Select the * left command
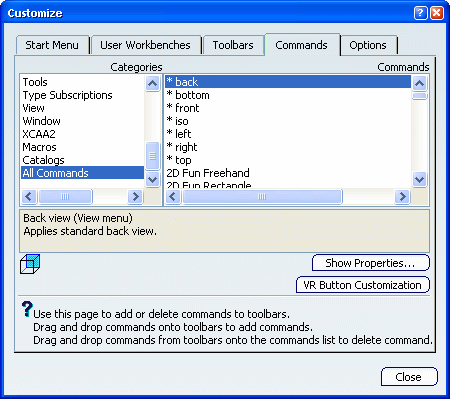 (288, 134)
